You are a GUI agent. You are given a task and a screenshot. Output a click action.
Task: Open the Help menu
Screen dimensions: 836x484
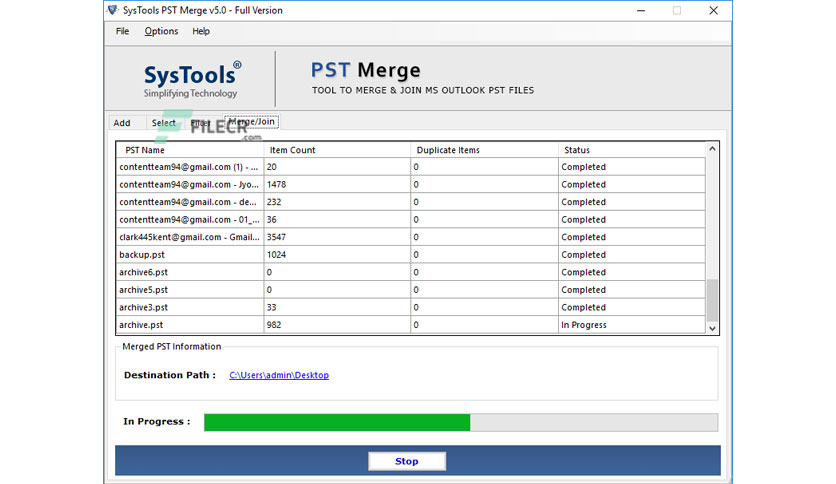point(201,31)
